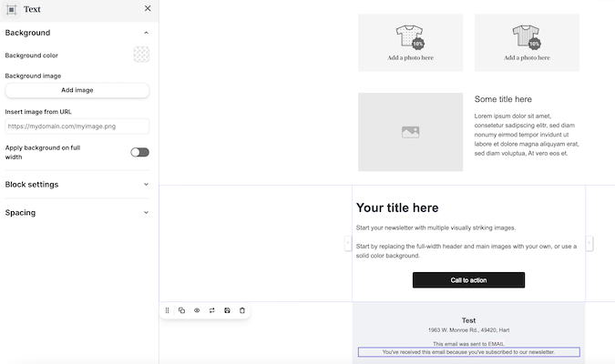Click the add column handle left of block
This screenshot has width=615, height=364.
tap(347, 243)
